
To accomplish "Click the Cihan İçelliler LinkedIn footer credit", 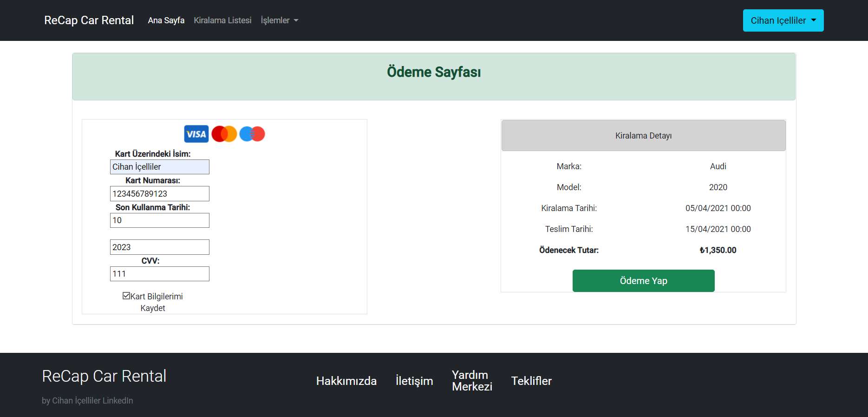I will click(x=87, y=401).
